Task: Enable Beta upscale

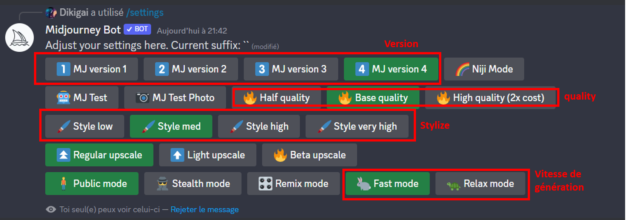Action: (x=310, y=155)
